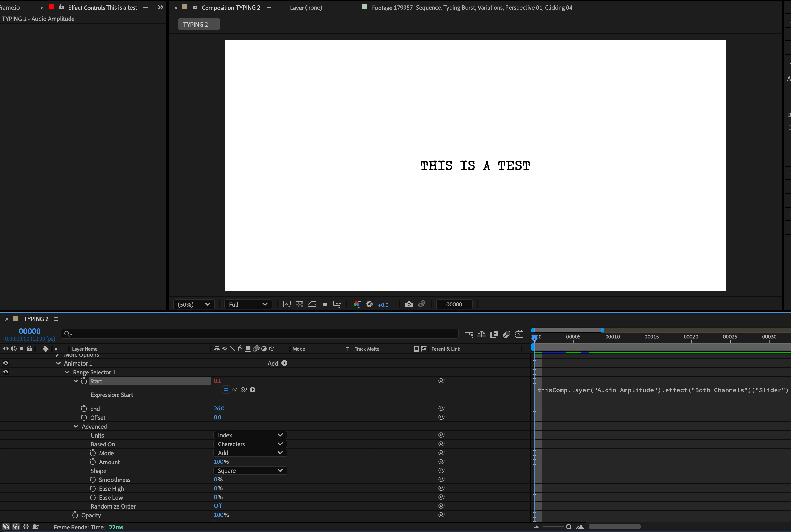Image resolution: width=791 pixels, height=532 pixels.
Task: Switch to Composition TYPING 2 tab
Action: (x=230, y=8)
